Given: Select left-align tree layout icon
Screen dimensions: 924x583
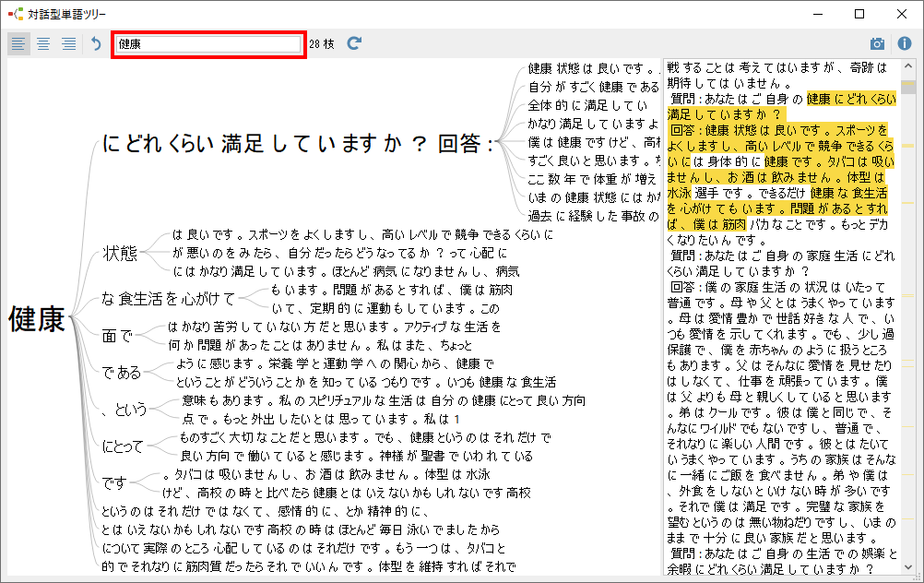Looking at the screenshot, I should point(18,43).
